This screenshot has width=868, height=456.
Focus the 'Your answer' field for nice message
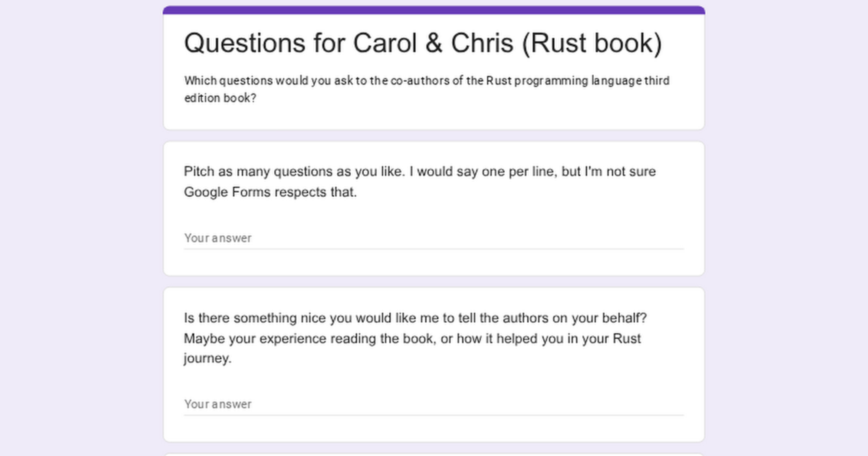tap(433, 404)
